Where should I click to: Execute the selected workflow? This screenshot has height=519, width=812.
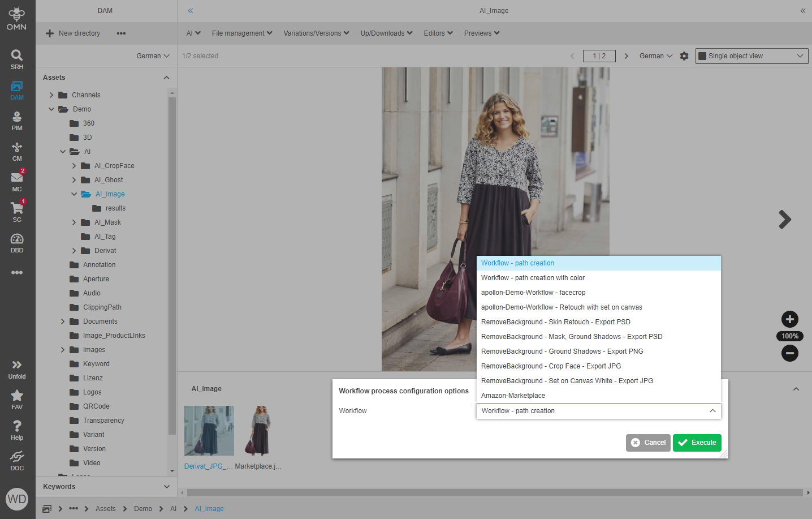[x=697, y=443]
